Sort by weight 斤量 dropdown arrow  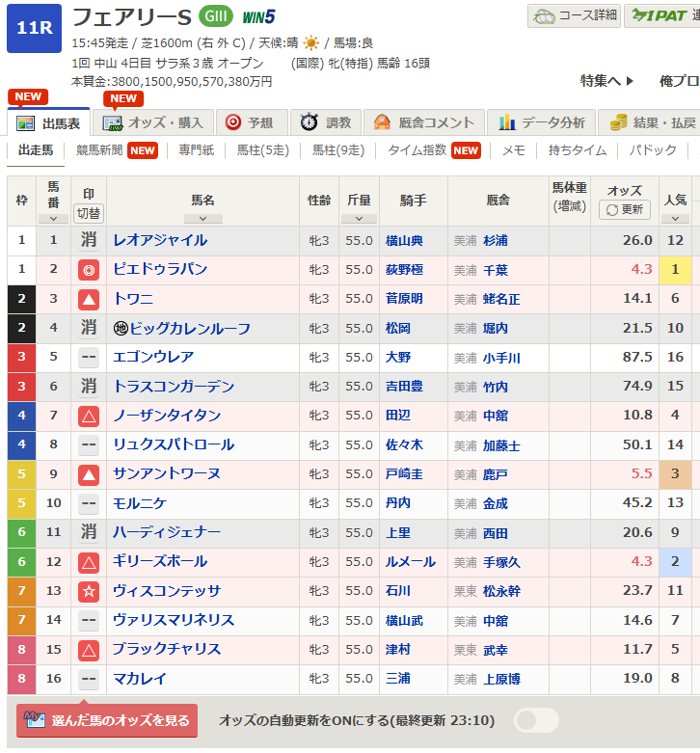point(359,219)
